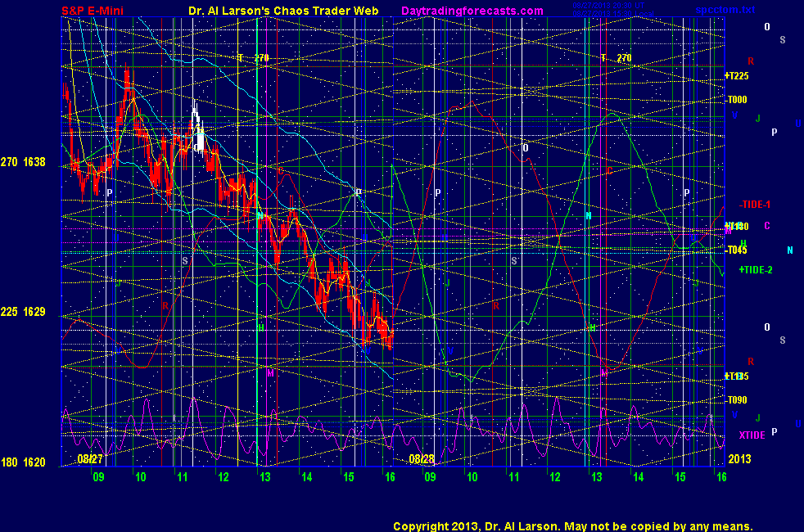804x532 pixels.
Task: Click the '09' hour label under 08/28
Action: coord(430,477)
